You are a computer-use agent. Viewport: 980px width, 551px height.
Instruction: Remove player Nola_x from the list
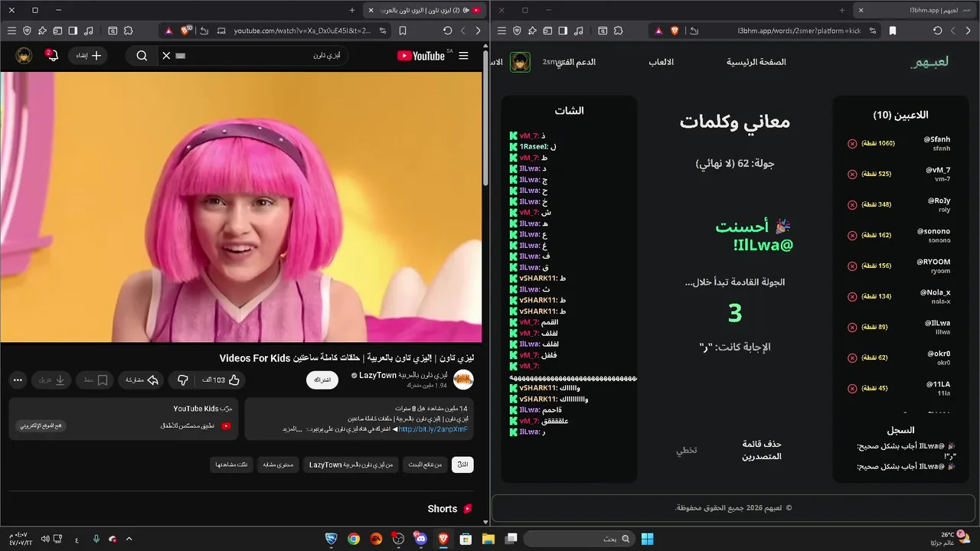pyautogui.click(x=852, y=297)
